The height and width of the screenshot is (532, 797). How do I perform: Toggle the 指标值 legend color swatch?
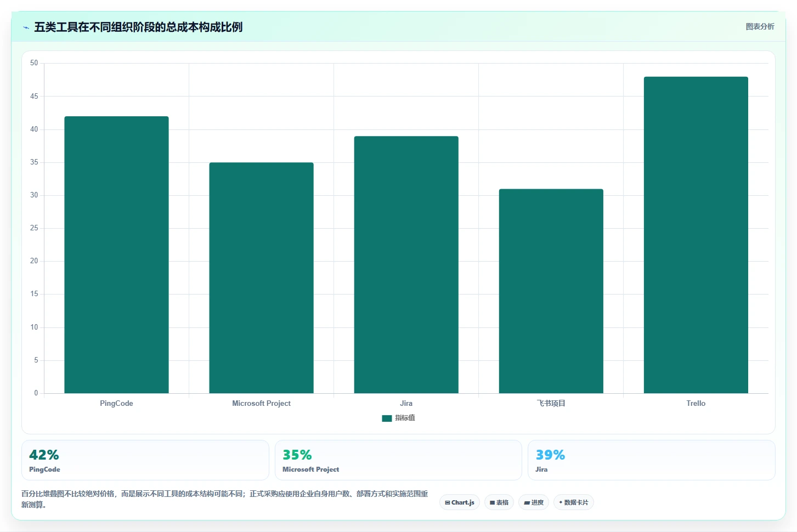387,418
